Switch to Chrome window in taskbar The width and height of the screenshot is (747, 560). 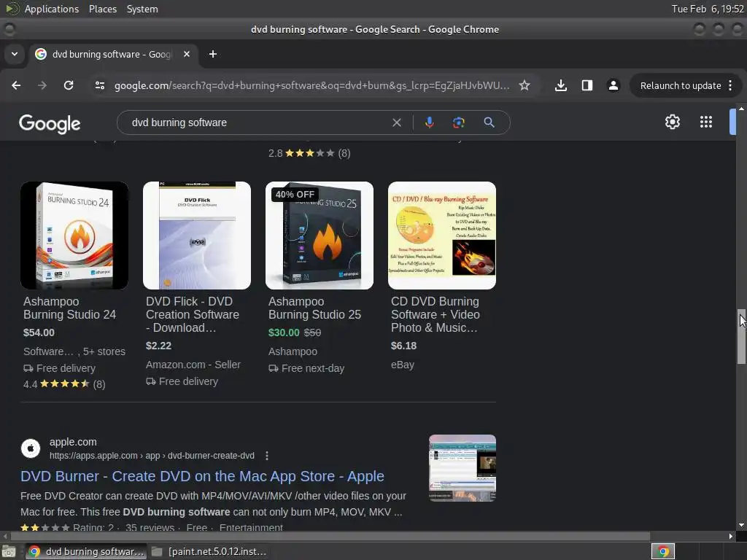pos(86,552)
